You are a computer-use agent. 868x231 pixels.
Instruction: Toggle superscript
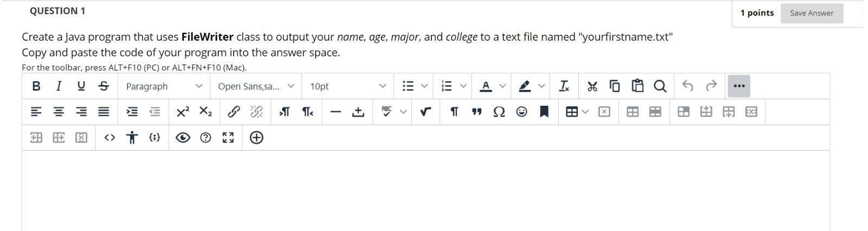[x=183, y=112]
